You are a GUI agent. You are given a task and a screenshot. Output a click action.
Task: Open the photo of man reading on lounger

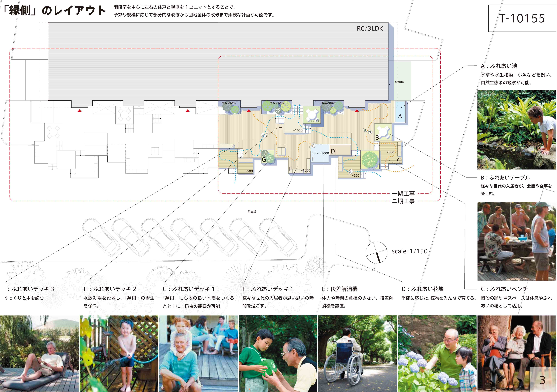[39, 354]
